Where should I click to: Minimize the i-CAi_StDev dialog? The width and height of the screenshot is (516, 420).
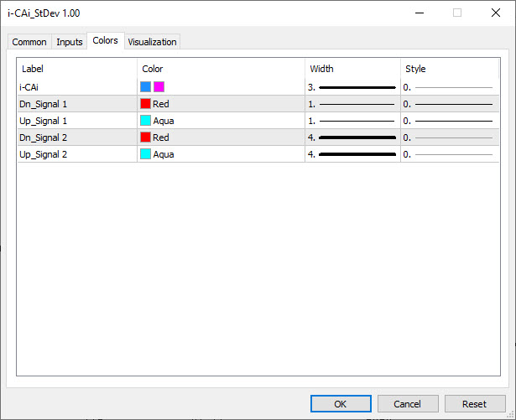(x=420, y=13)
